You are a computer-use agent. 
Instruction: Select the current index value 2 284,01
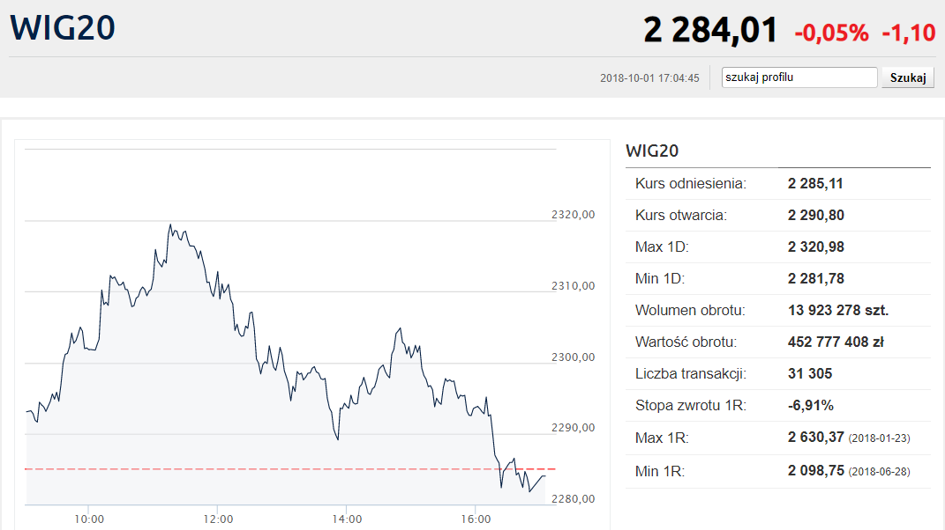pyautogui.click(x=710, y=30)
